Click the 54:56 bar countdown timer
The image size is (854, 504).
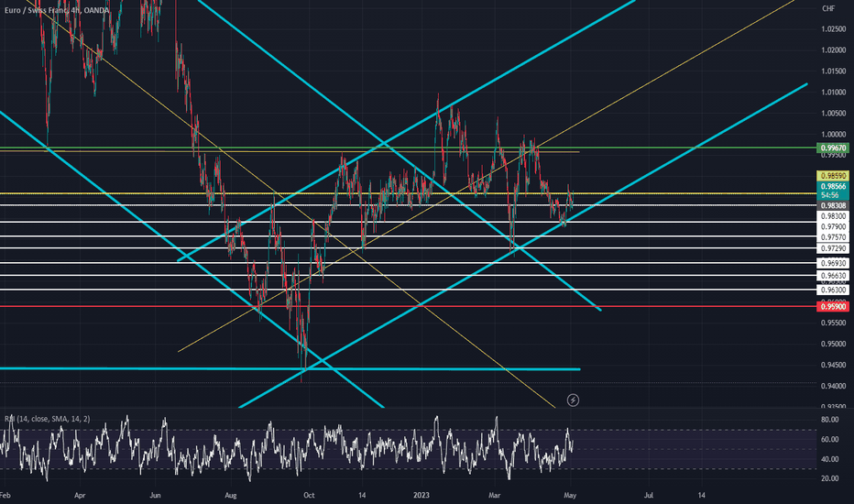click(x=830, y=195)
